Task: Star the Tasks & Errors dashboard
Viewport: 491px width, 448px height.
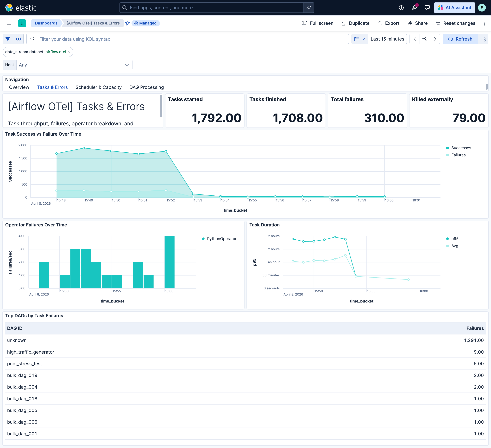Action: (128, 23)
